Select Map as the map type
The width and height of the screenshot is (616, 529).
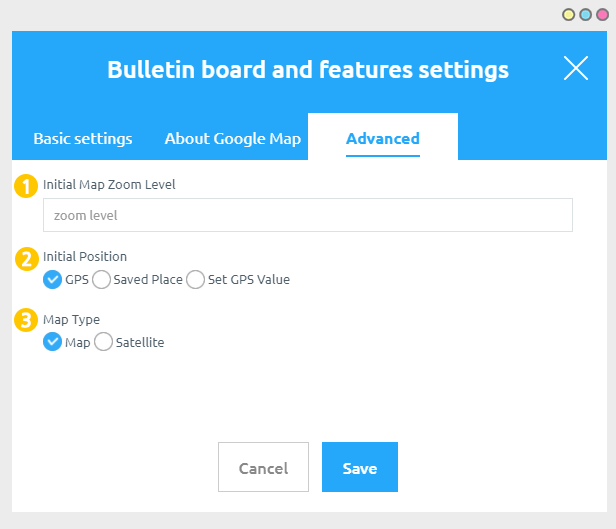coord(53,343)
